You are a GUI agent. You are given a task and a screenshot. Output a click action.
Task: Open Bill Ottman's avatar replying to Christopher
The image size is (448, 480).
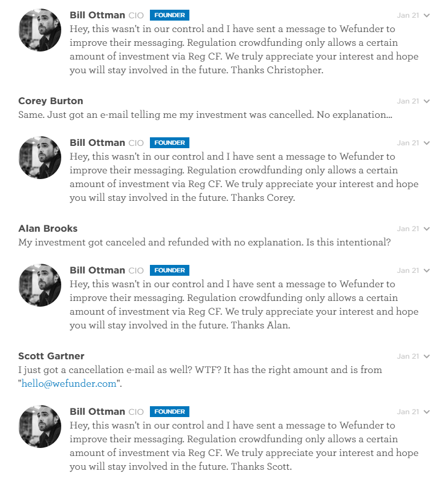pos(40,30)
